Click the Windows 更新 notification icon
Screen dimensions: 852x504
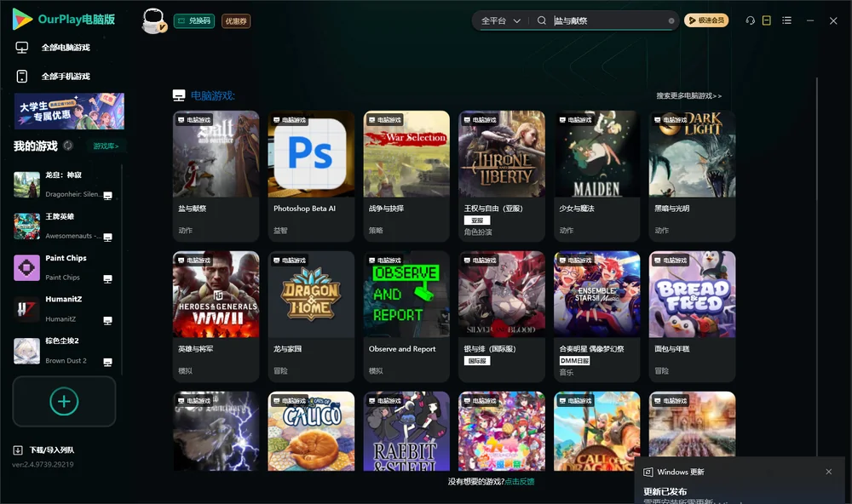648,472
